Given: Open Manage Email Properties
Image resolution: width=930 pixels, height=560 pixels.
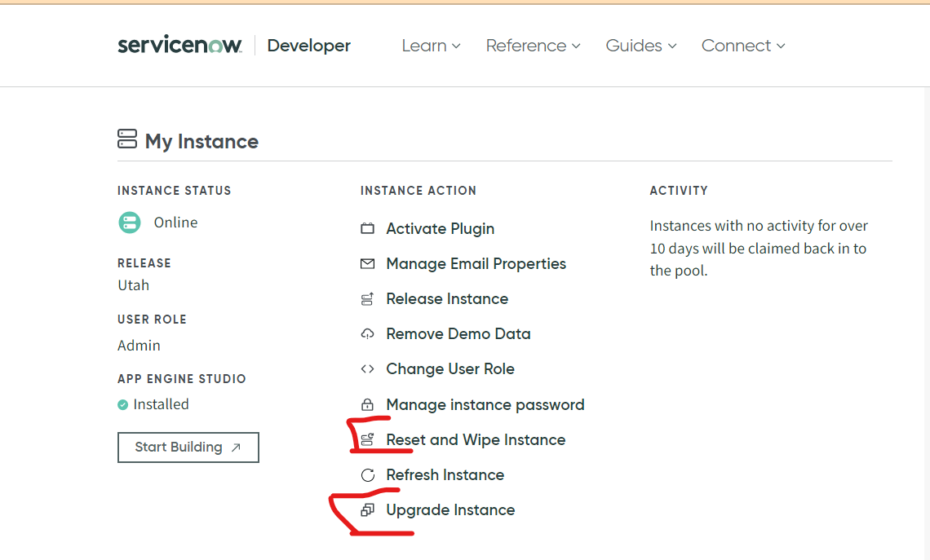Looking at the screenshot, I should [476, 264].
